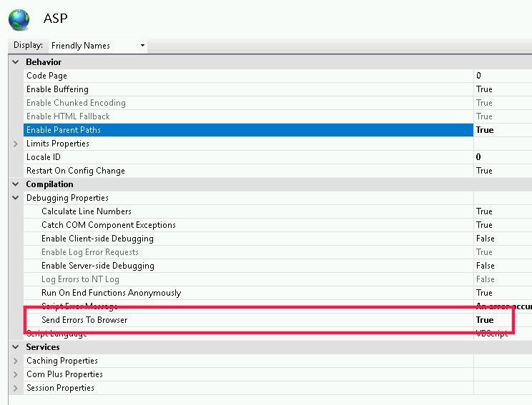Collapse the Compilation section
Viewport: 532px width, 405px height.
tap(16, 184)
